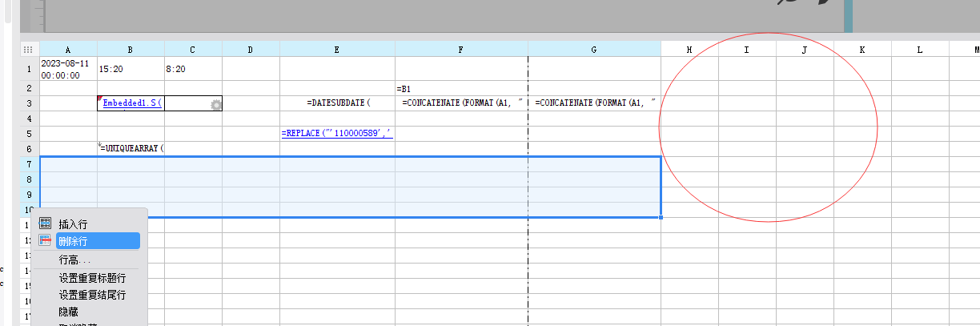Select the cell showing 8:20
Viewport: 980px width, 326px height.
(x=193, y=69)
